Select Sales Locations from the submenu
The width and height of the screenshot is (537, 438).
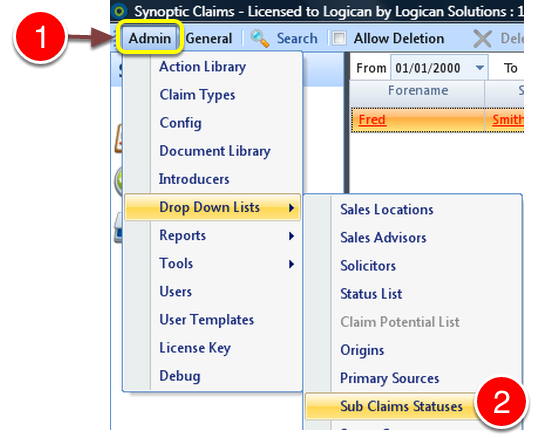coord(387,210)
